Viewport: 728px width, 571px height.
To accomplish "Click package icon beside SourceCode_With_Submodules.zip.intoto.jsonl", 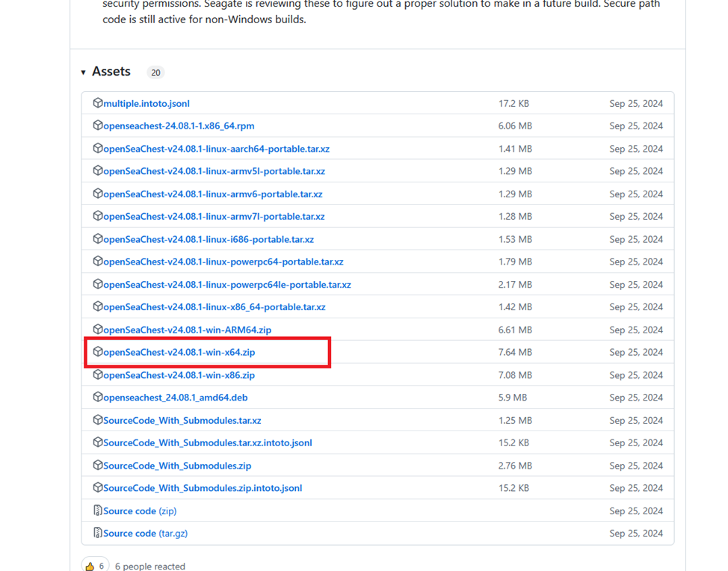I will pyautogui.click(x=97, y=487).
